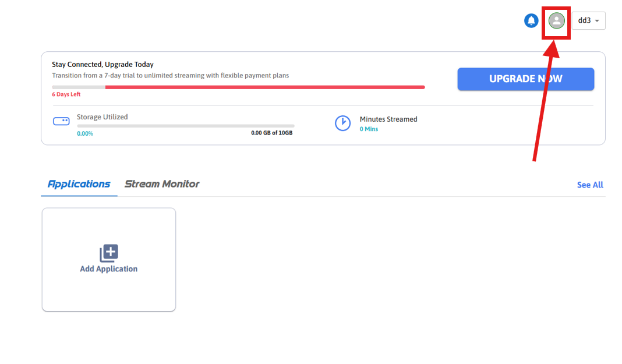The image size is (622, 364).
Task: Switch to the Stream Monitor tab
Action: [x=162, y=184]
